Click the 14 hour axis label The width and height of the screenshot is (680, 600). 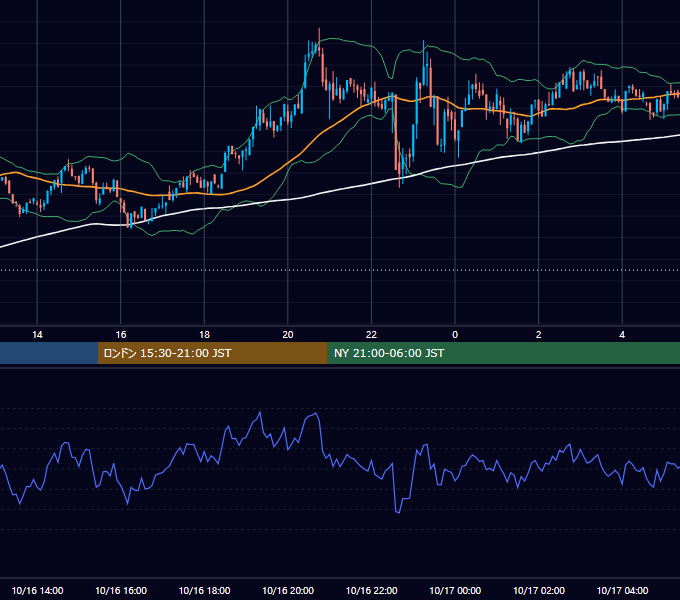(37, 335)
